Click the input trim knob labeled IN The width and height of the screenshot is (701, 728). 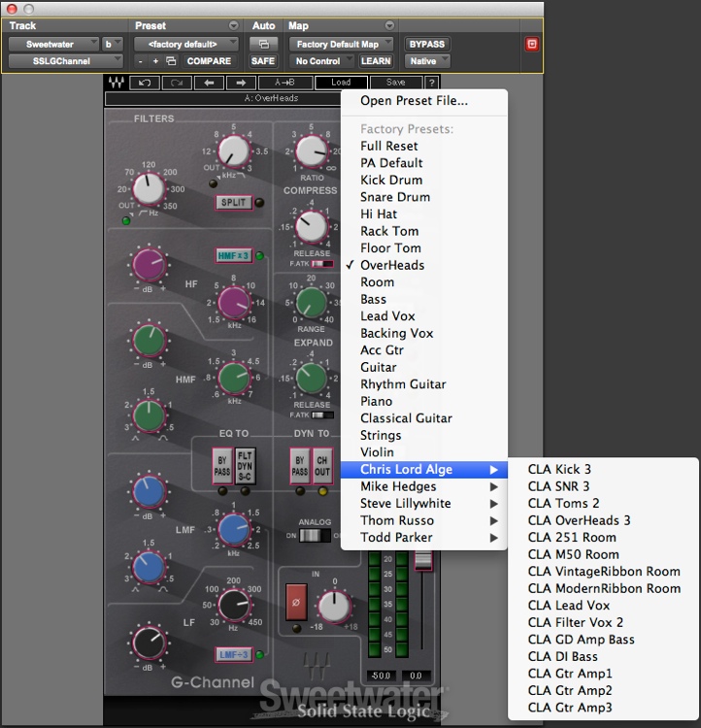[x=334, y=607]
